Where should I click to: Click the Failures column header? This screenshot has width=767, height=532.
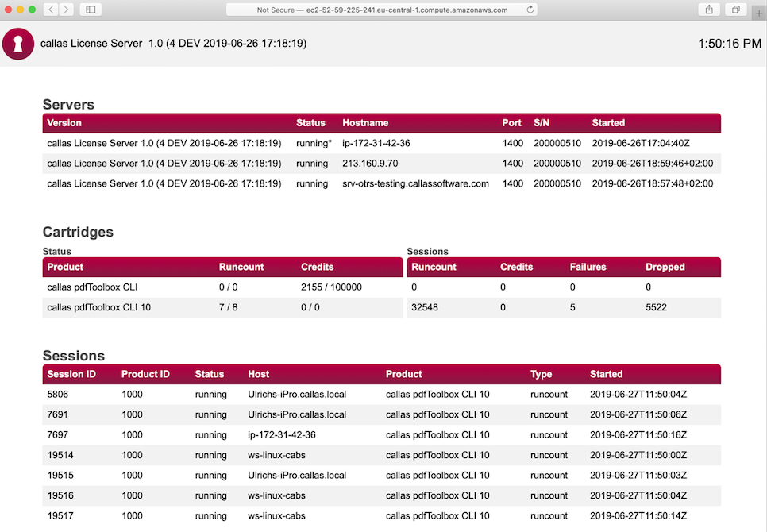click(x=588, y=267)
